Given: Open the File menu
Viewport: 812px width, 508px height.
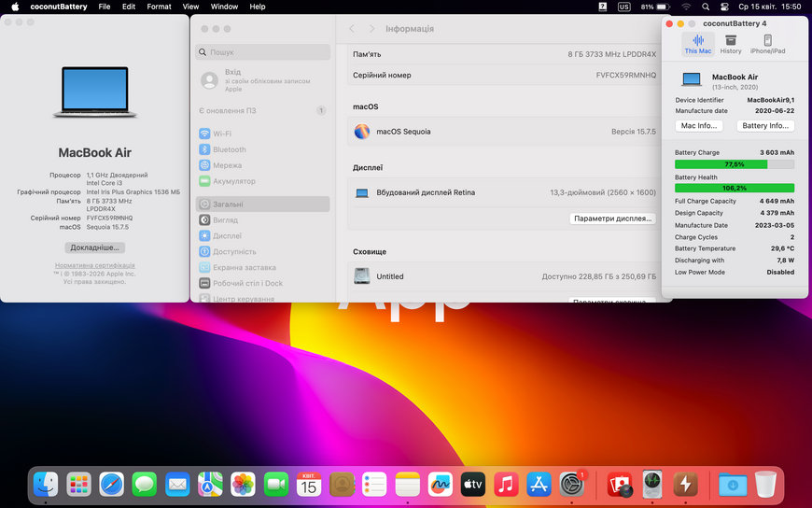Looking at the screenshot, I should pyautogui.click(x=105, y=7).
